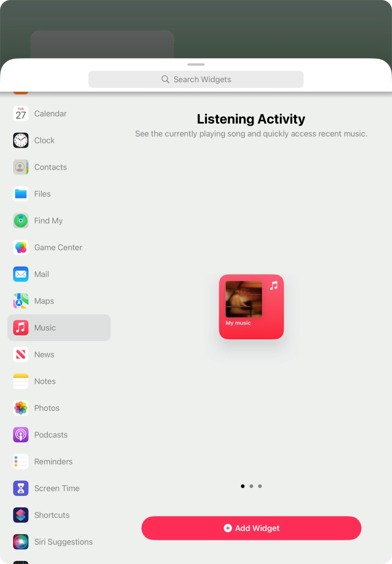Select the Maps app icon
Image resolution: width=392 pixels, height=564 pixels.
[x=21, y=301]
